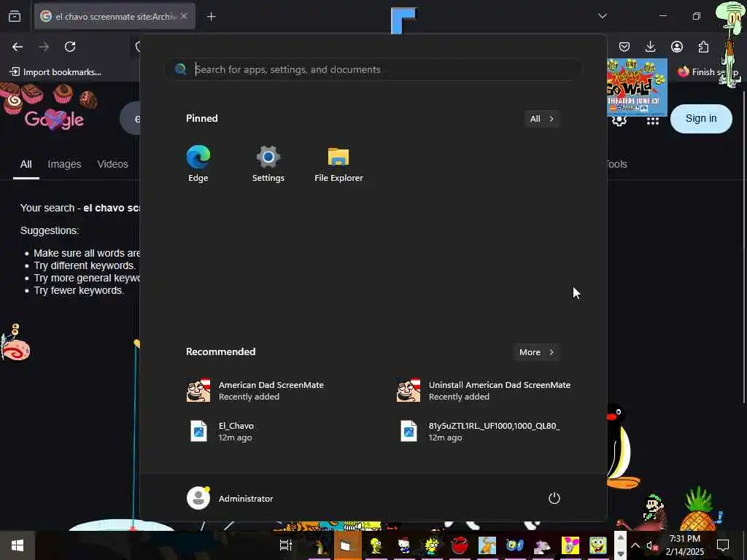
Task: Click the Gary snail screenmate
Action: point(15,344)
